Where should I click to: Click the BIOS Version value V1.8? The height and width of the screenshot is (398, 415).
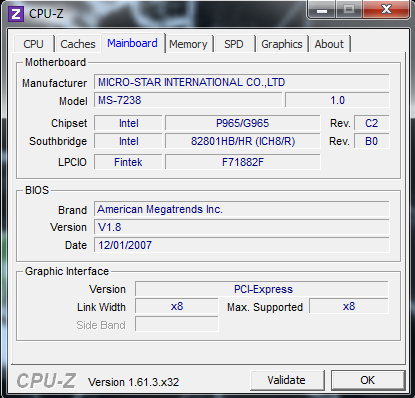pyautogui.click(x=242, y=227)
